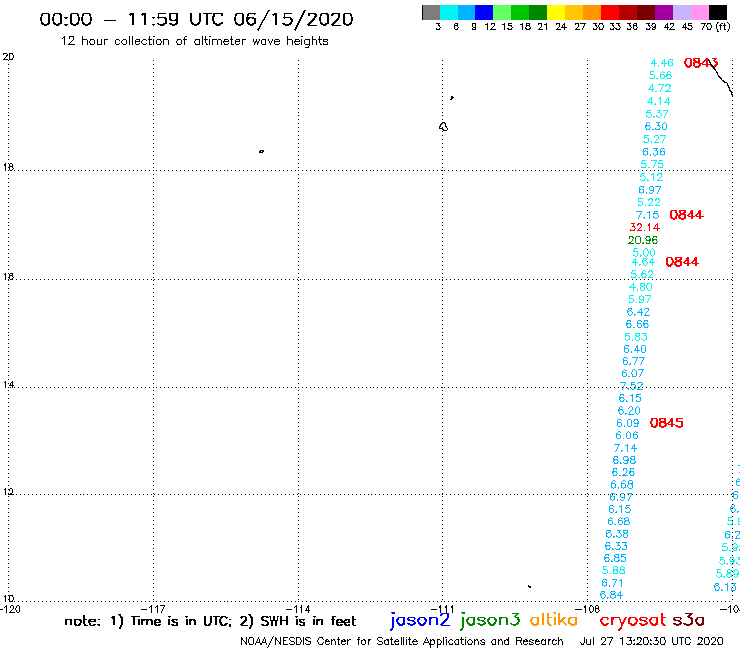The image size is (740, 650).
Task: Click the 6.77 wave height value
Action: [633, 362]
